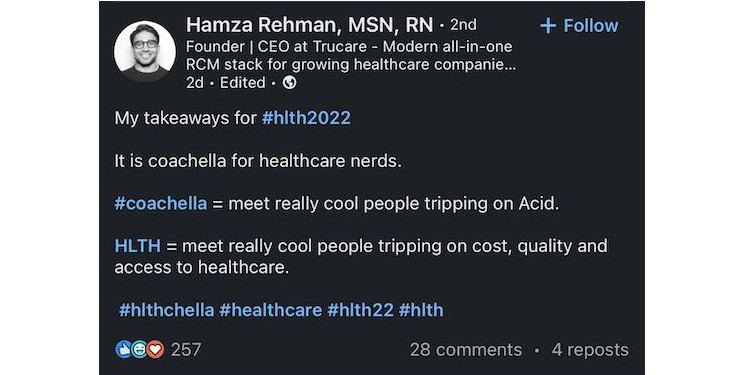The height and width of the screenshot is (375, 740).
Task: View the 4 reposts
Action: click(x=590, y=350)
